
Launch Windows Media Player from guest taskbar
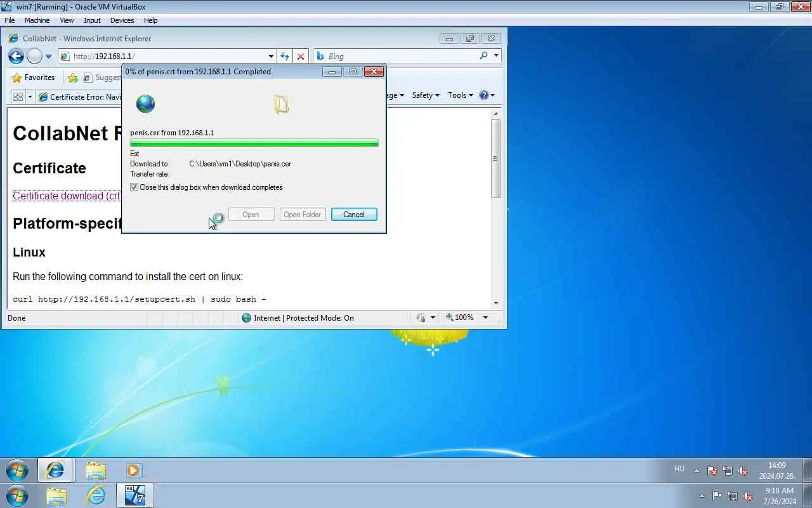(133, 471)
